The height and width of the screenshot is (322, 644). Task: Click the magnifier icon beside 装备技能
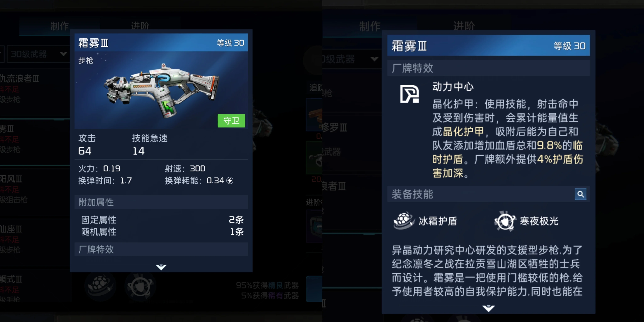(580, 194)
